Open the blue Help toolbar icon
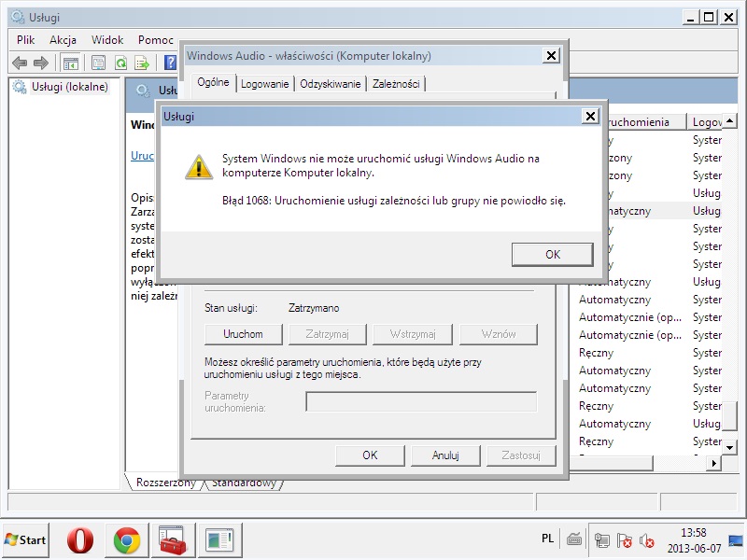This screenshot has height=560, width=747. tap(170, 63)
